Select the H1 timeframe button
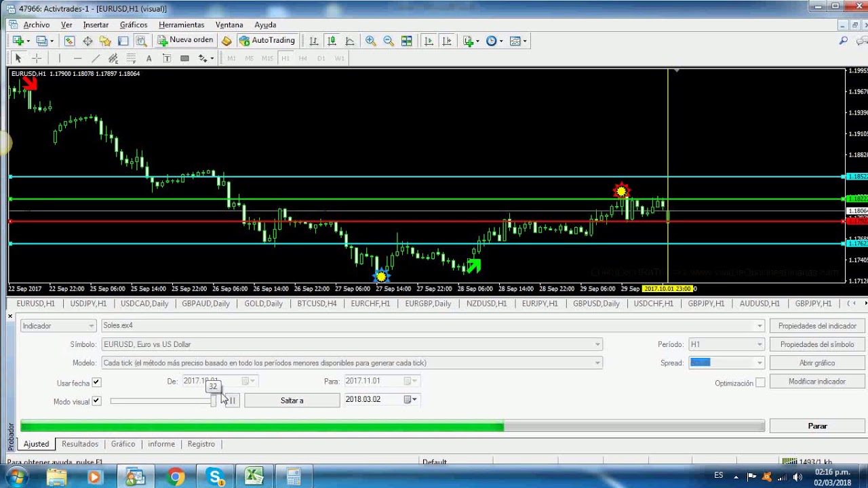Screen dimensions: 868x488 click(285, 58)
